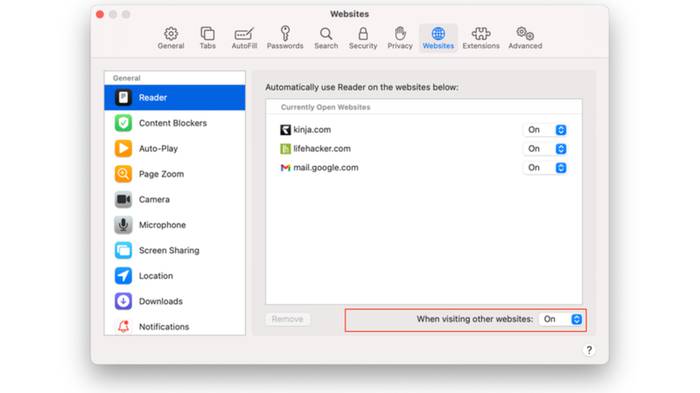Click the Remove button

[x=288, y=319]
